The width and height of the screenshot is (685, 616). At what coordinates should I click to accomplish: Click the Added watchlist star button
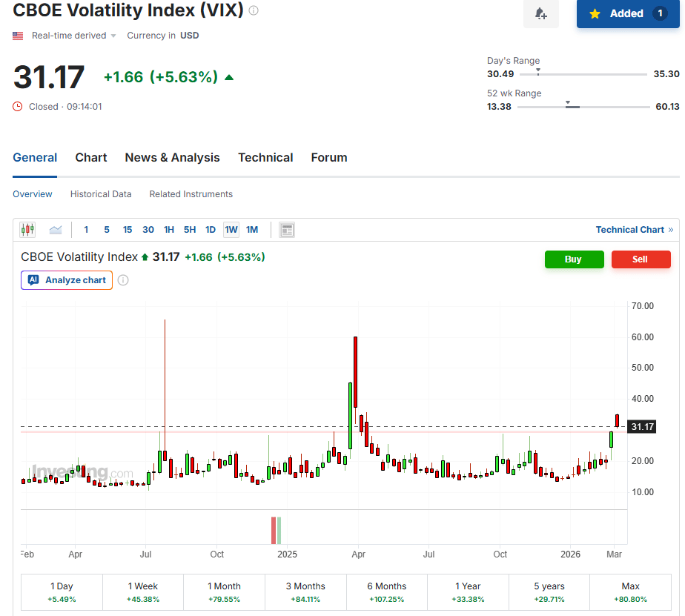[628, 13]
